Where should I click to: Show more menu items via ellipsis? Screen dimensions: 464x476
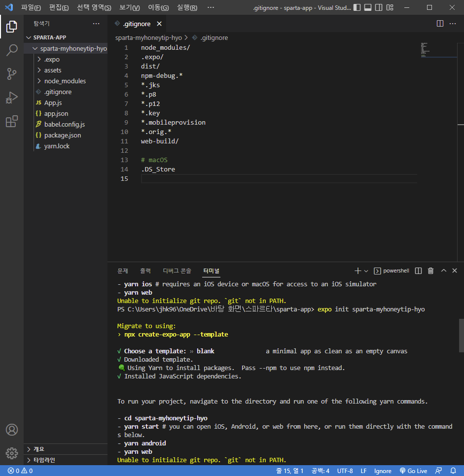pos(211,7)
